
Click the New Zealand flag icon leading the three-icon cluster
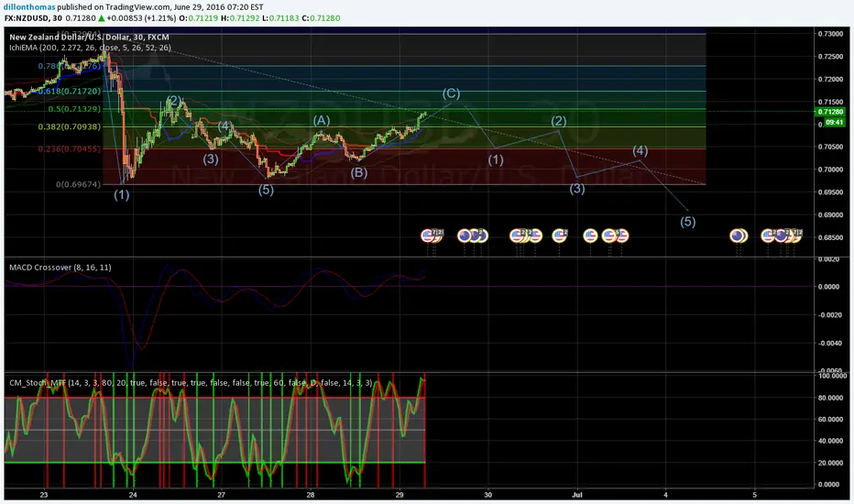coord(465,236)
